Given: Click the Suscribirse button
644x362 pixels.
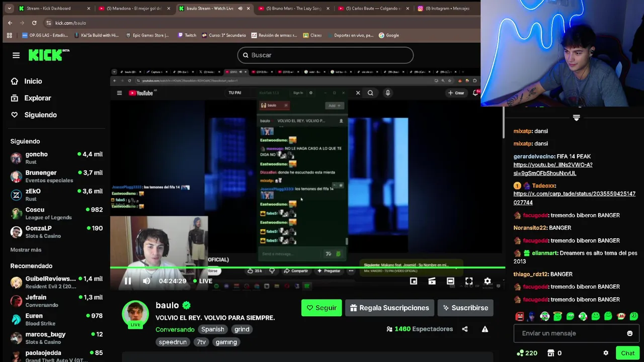Looking at the screenshot, I should tap(465, 308).
